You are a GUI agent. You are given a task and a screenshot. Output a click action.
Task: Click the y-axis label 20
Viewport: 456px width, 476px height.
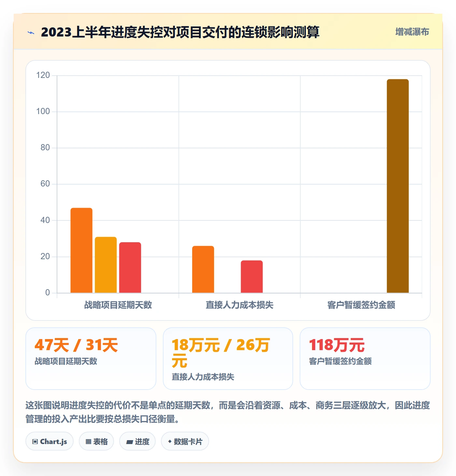(45, 257)
